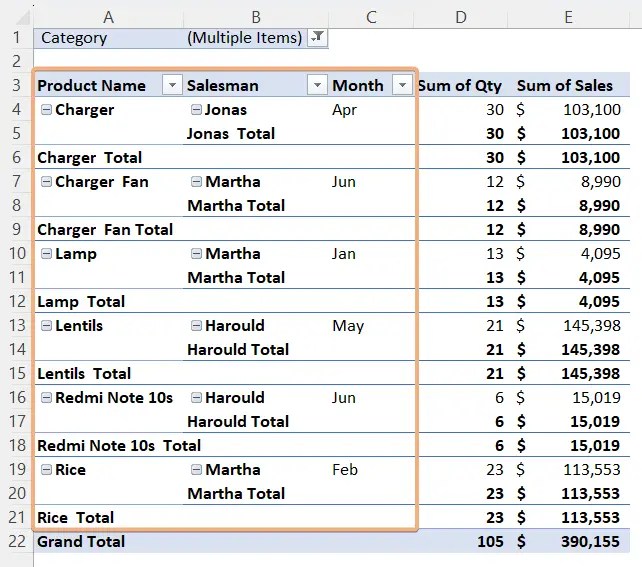Viewport: 642px width, 567px height.
Task: Click Martha Total in row 11
Action: (x=236, y=278)
